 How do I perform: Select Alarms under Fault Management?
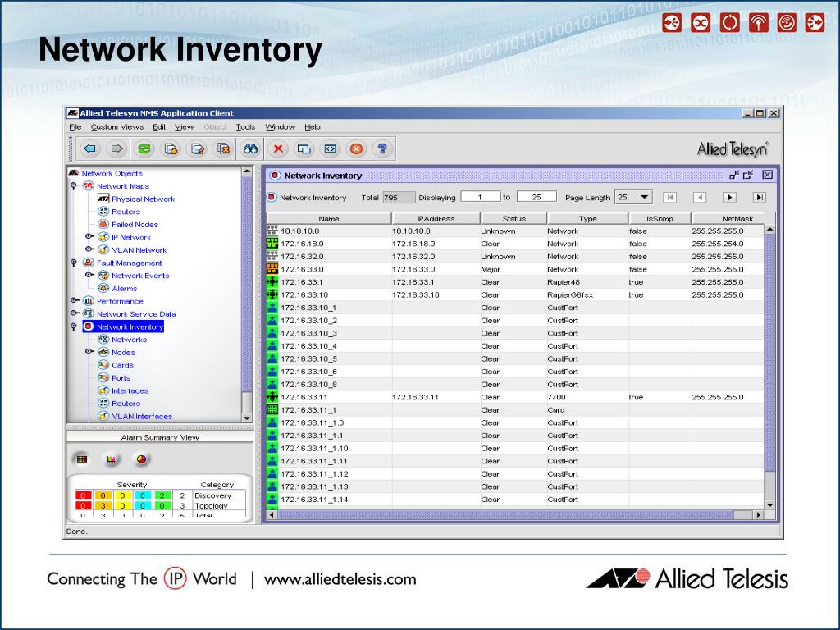125,288
